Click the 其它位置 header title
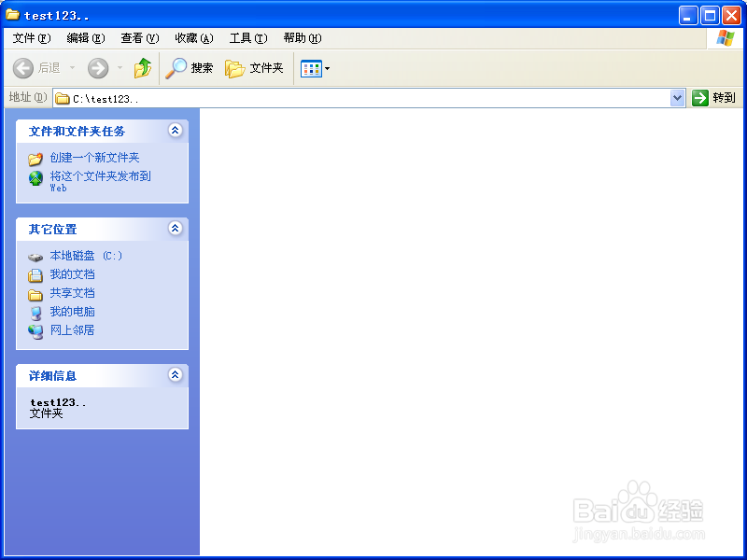Image resolution: width=747 pixels, height=560 pixels. (x=53, y=230)
